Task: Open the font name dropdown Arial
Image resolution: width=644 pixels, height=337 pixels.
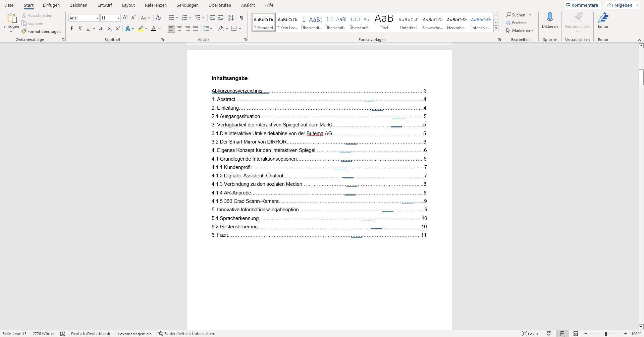Action: pos(97,18)
